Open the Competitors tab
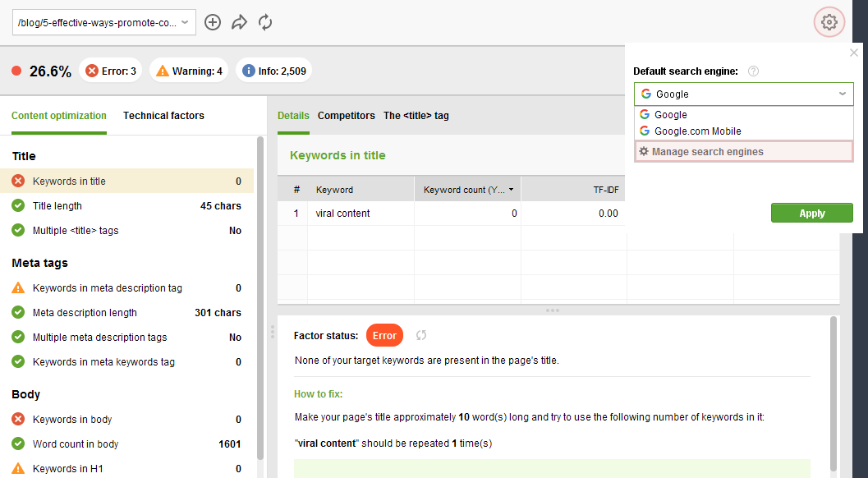The width and height of the screenshot is (868, 478). tap(346, 116)
